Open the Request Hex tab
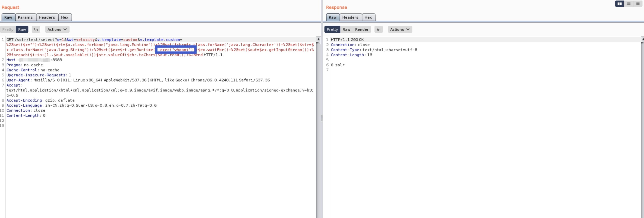The width and height of the screenshot is (644, 218). tap(65, 17)
